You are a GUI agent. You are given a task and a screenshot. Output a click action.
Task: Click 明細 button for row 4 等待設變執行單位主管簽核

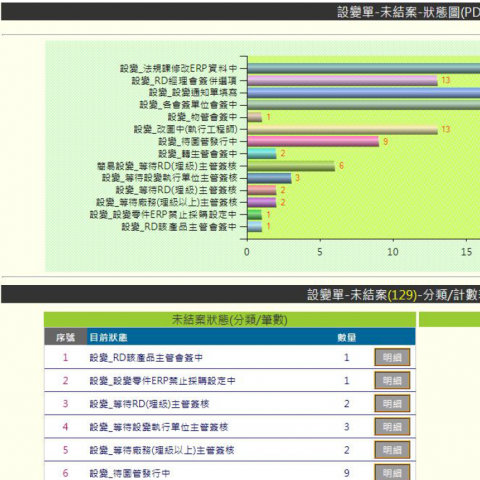pos(392,427)
